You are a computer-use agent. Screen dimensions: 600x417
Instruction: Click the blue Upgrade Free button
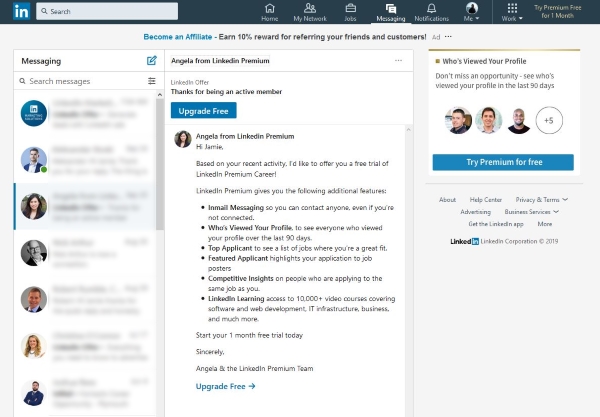[204, 111]
